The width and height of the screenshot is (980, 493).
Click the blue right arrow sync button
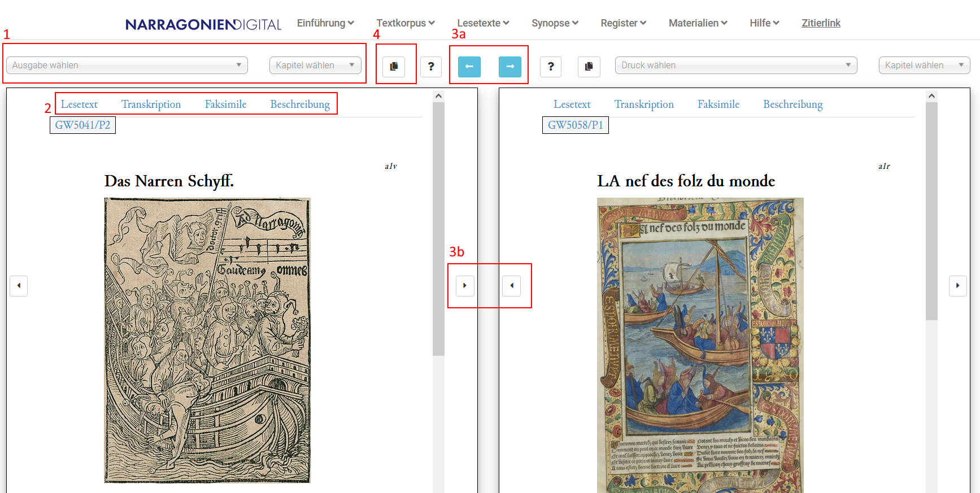(509, 66)
